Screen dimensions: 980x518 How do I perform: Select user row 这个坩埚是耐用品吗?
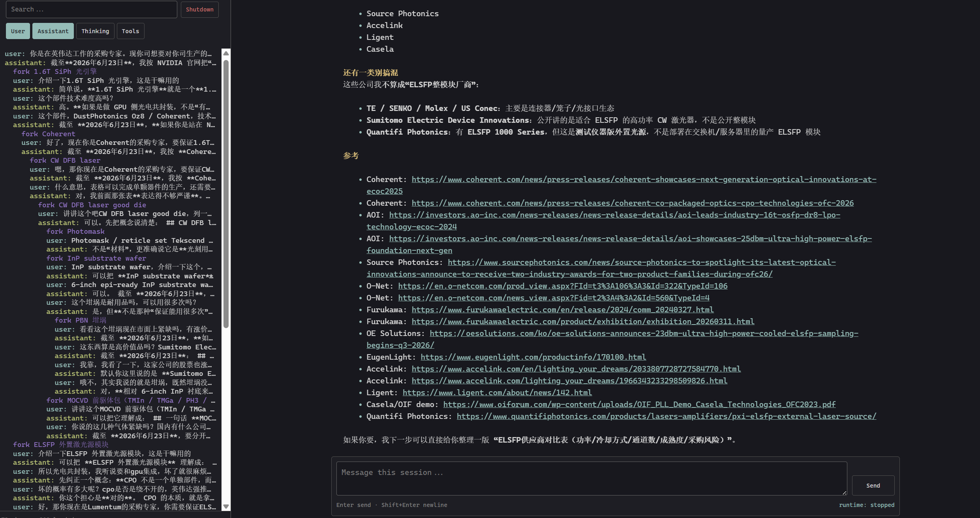(x=121, y=302)
